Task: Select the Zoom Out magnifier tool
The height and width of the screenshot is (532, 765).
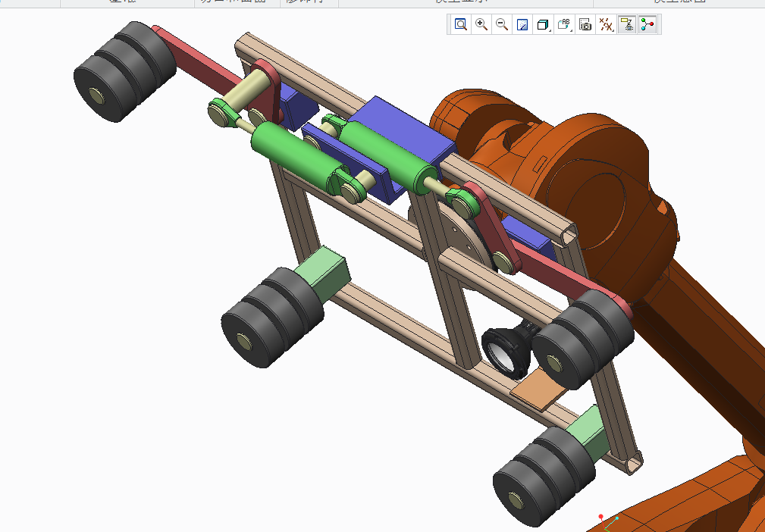Action: 502,24
